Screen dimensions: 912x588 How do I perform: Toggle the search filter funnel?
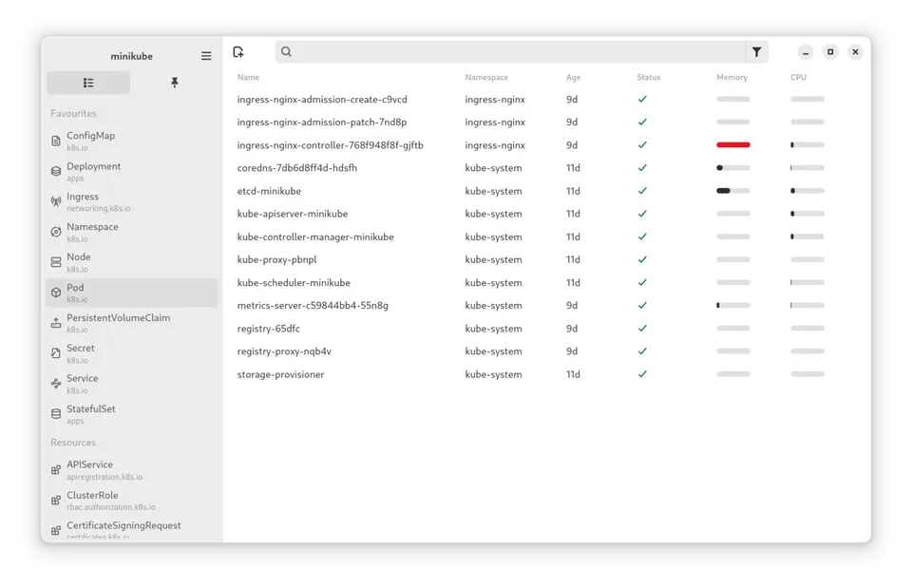tap(757, 51)
